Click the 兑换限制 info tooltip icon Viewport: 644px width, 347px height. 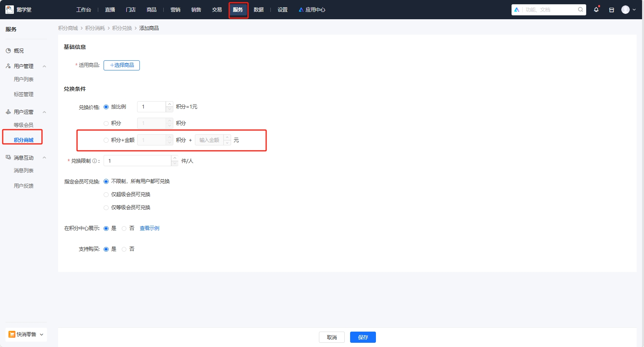click(94, 161)
